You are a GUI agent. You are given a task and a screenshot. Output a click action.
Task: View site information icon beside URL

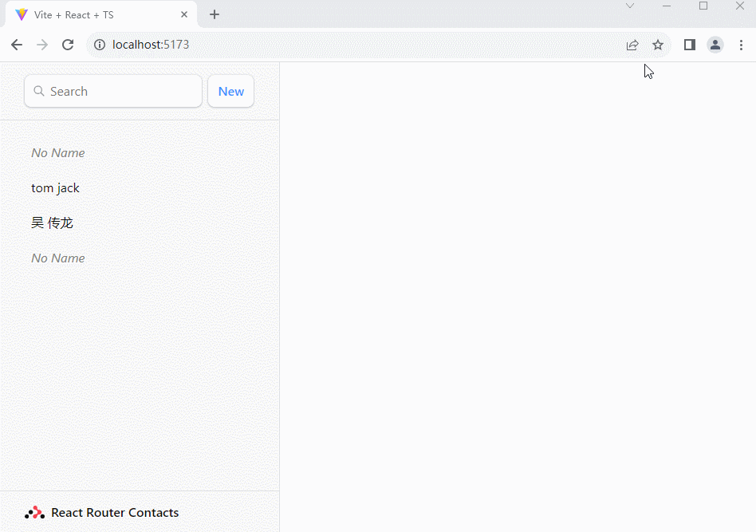tap(100, 45)
